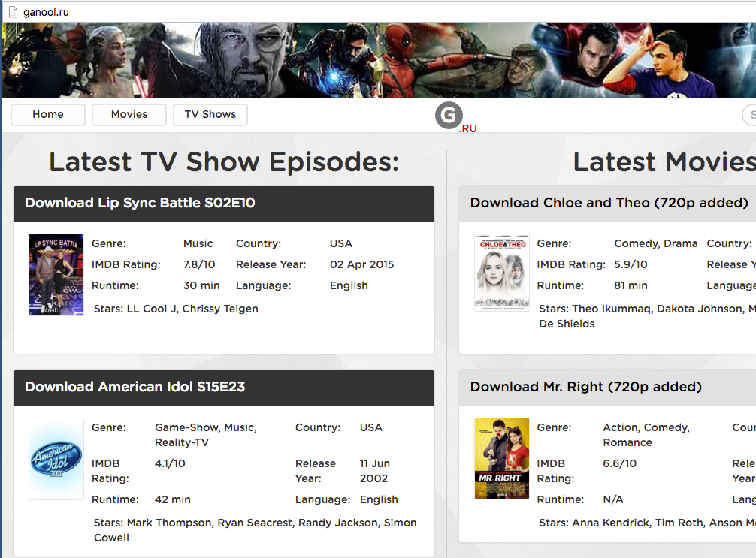Select the '30 min' runtime value
This screenshot has width=756, height=558.
(x=201, y=285)
